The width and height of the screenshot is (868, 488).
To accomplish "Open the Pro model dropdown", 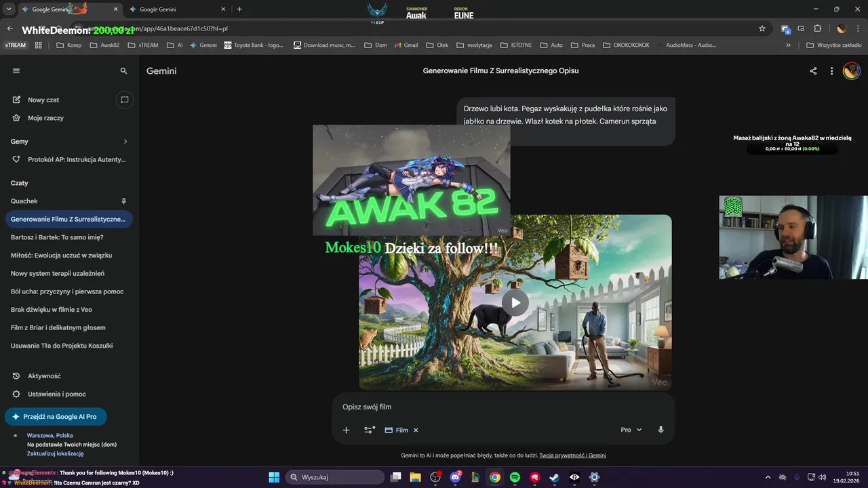I will (631, 430).
